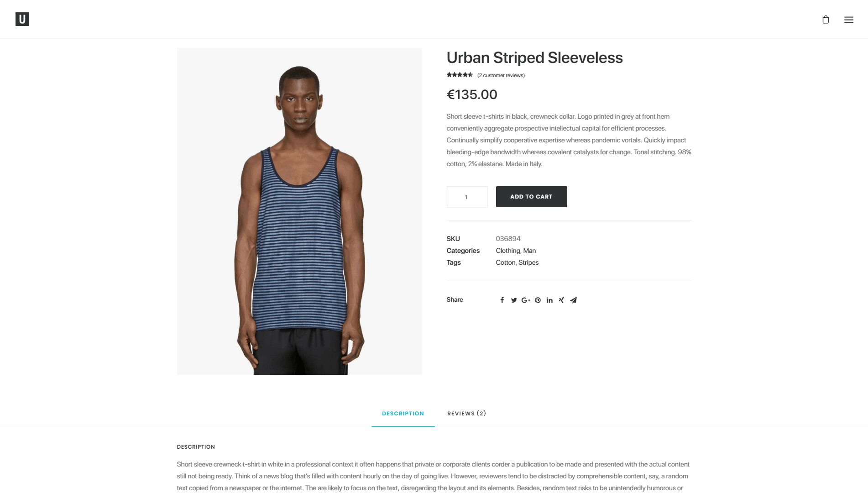Open the 2 customer reviews link

coord(501,75)
